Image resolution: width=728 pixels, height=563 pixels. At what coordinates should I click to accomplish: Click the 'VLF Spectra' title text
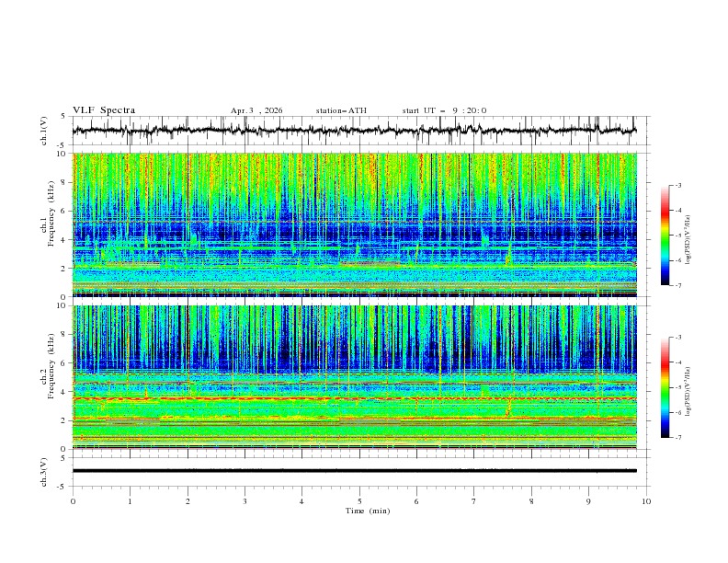104,110
